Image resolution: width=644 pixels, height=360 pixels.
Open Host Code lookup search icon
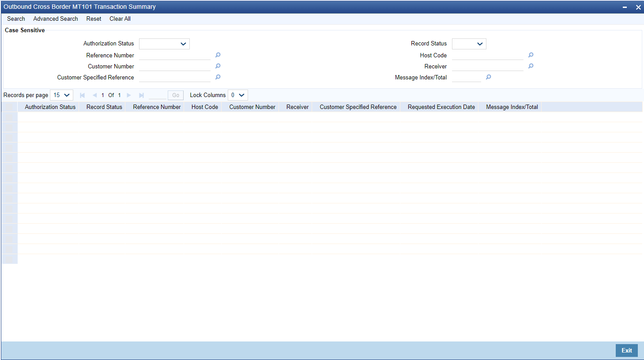[531, 55]
